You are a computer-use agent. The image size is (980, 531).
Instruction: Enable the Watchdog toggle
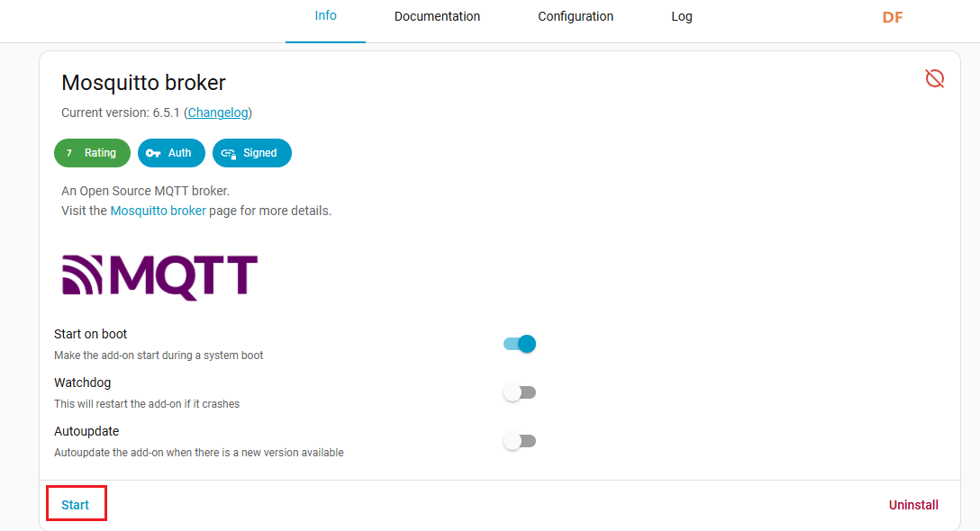pyautogui.click(x=520, y=392)
